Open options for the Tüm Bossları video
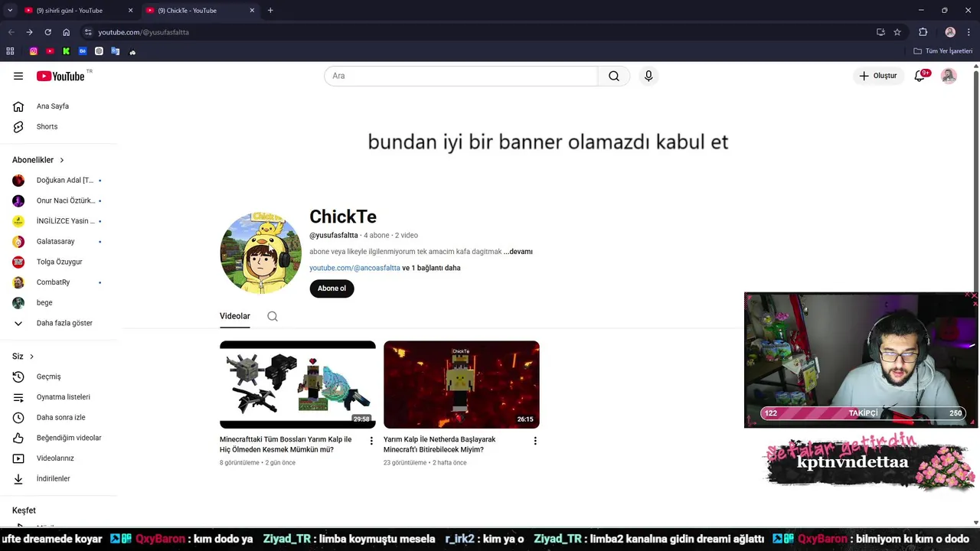The width and height of the screenshot is (980, 551). (371, 441)
